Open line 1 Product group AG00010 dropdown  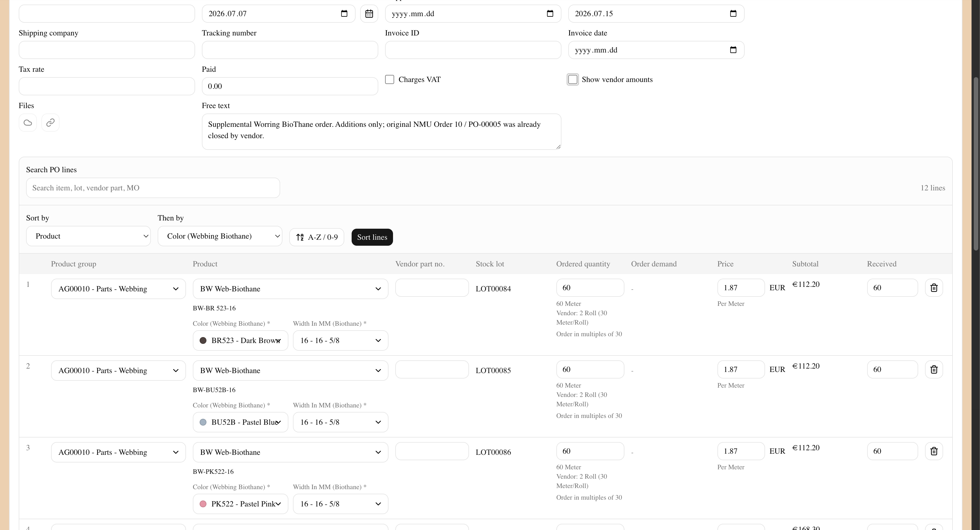coord(118,289)
